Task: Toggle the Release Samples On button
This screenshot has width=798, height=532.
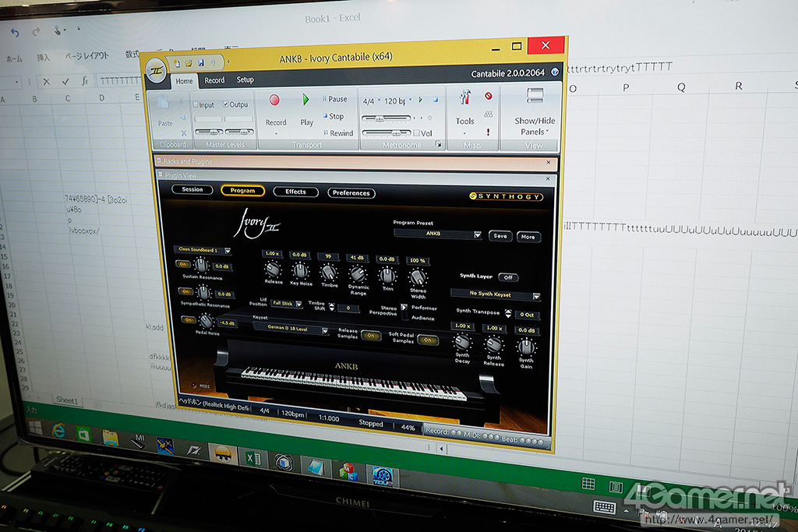Action: click(x=371, y=335)
